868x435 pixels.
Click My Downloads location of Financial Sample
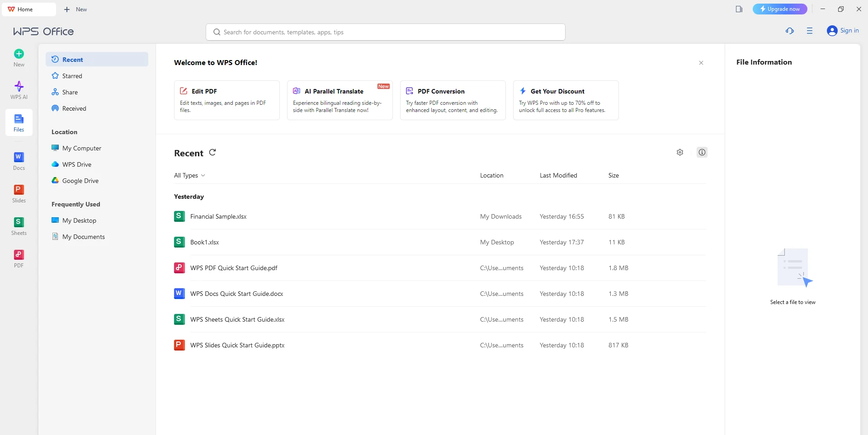click(x=501, y=216)
